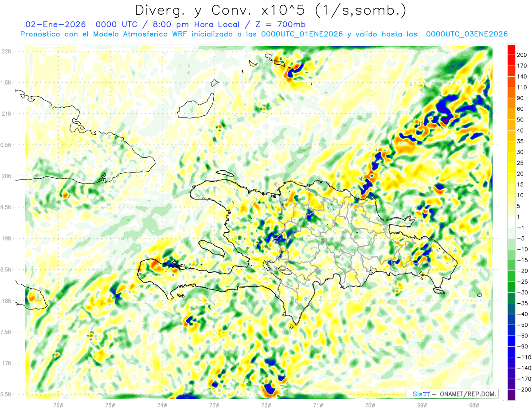Click the color scale label '140'

point(523,77)
